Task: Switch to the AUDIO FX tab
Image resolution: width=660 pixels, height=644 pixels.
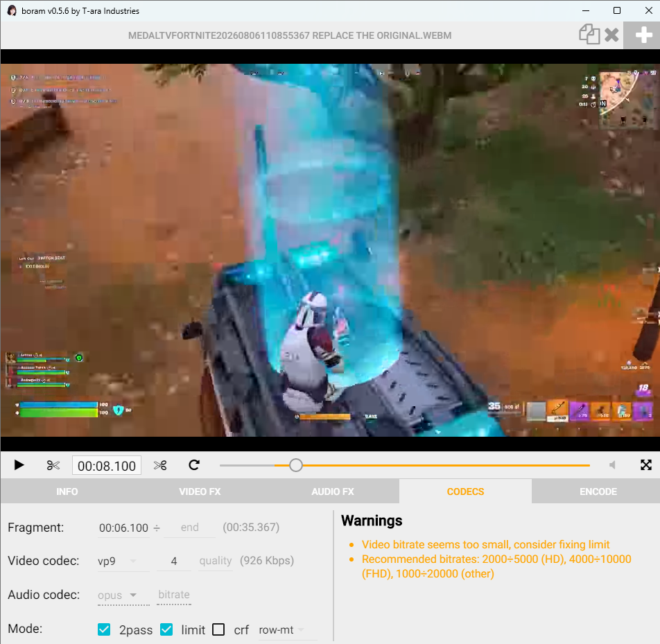Action: [x=333, y=491]
